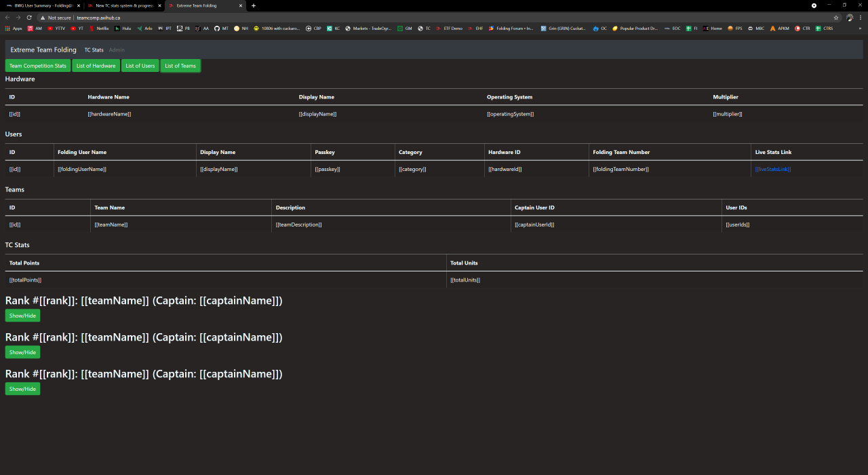Toggle Show/Hide under the second Rank heading
Screen dimensions: 868x475
pos(22,352)
